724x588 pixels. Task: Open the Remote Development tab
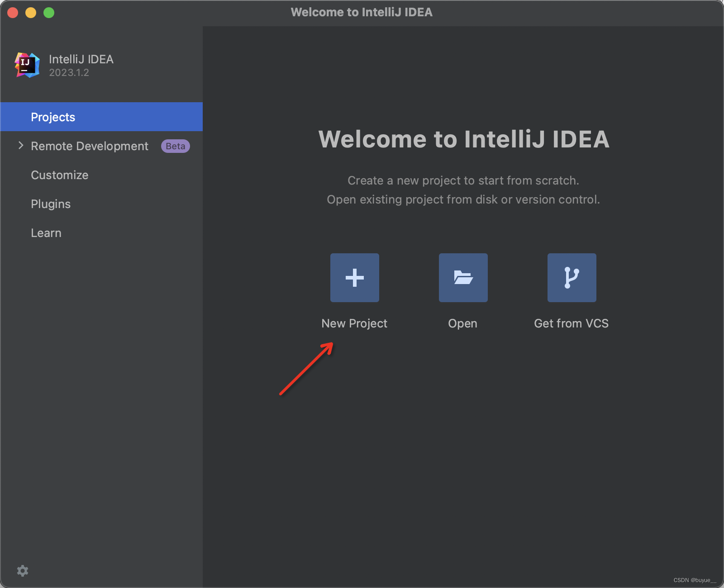(101, 146)
